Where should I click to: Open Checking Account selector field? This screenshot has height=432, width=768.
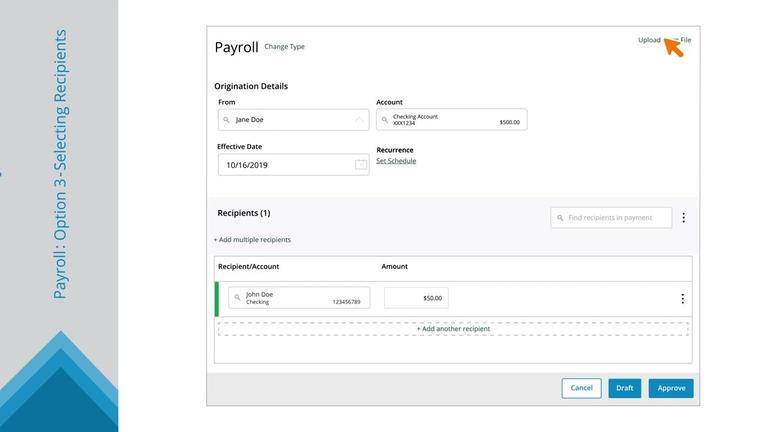click(x=452, y=120)
